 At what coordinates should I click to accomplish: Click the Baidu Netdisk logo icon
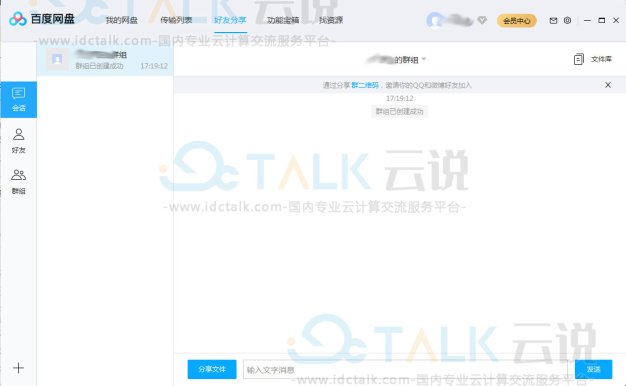pos(18,19)
